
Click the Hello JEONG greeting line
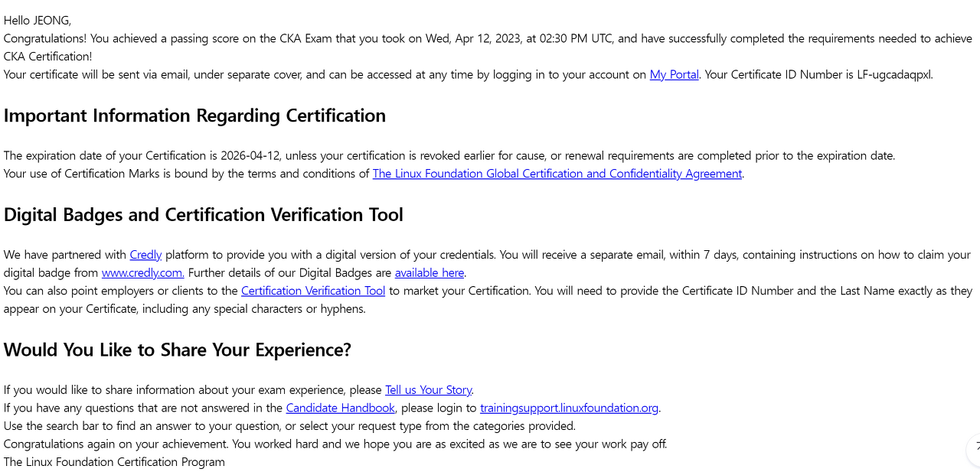tap(38, 20)
